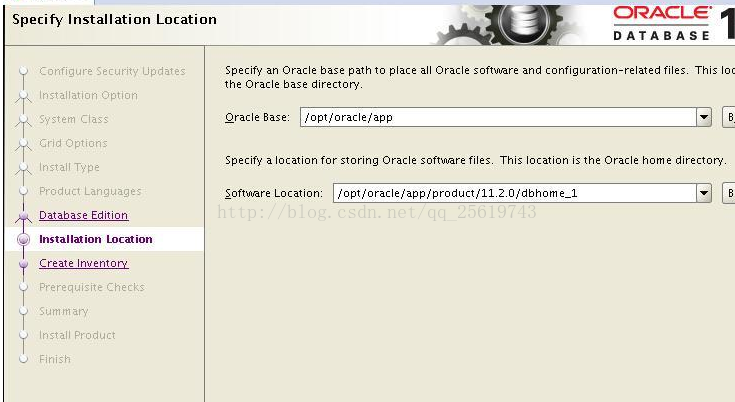This screenshot has width=735, height=402.
Task: Open the Software Location dropdown arrow
Action: (x=704, y=193)
